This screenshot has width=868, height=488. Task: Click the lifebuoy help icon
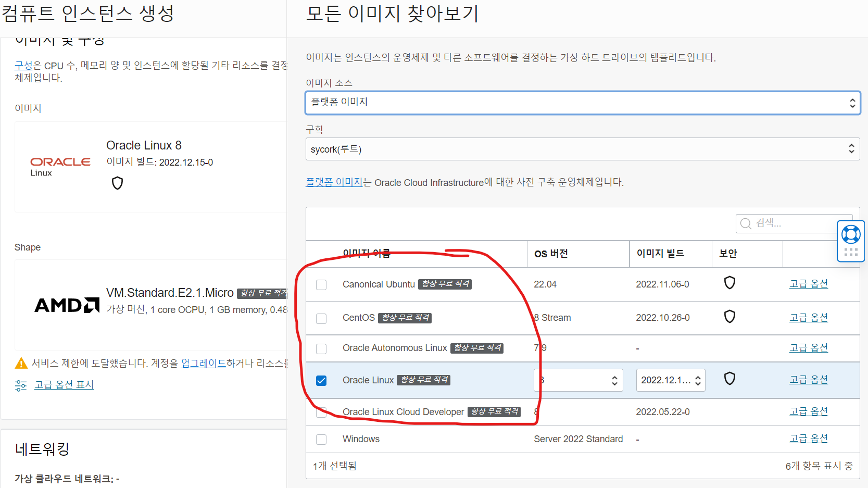(851, 234)
